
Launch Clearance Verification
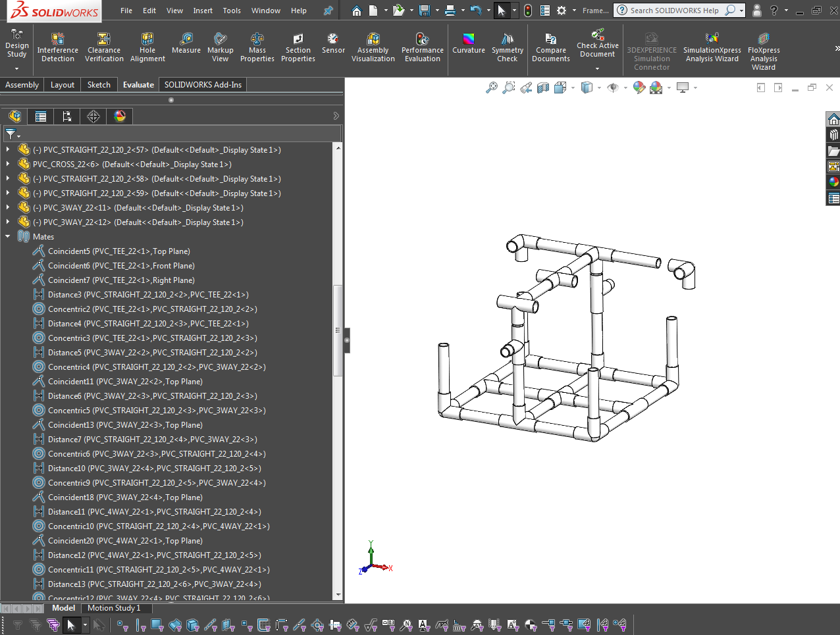(104, 47)
